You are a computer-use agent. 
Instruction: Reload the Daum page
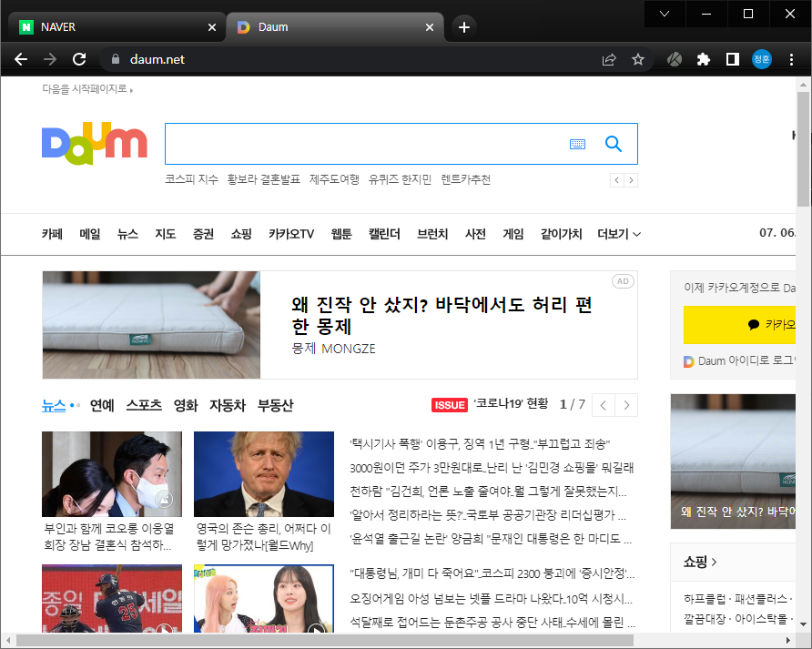79,59
